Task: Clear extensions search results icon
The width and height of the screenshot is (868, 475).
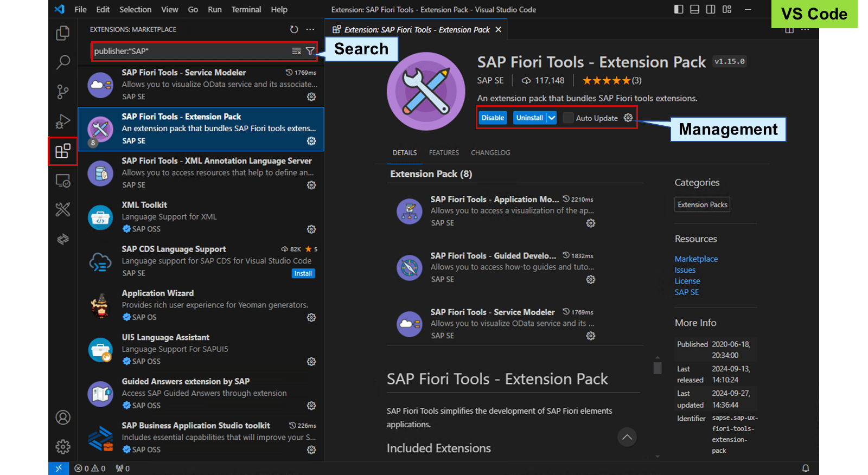Action: click(x=296, y=51)
